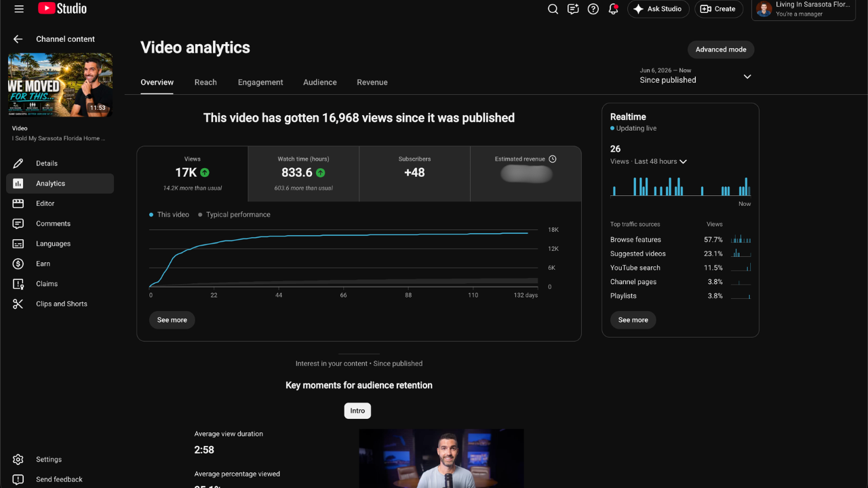Click the YouTube Studio logo
Screen dimensions: 868x488
(x=62, y=9)
